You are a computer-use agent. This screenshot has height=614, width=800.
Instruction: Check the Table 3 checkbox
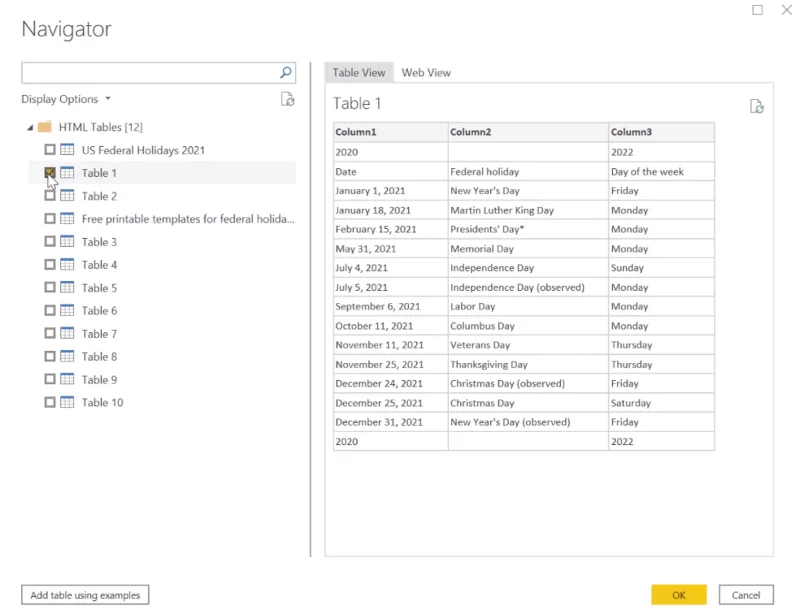pos(49,241)
